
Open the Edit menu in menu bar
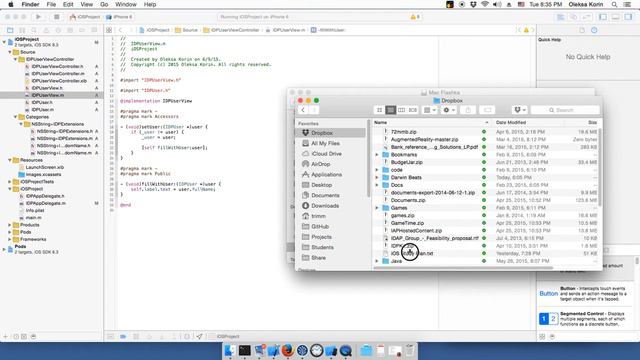coord(68,4)
